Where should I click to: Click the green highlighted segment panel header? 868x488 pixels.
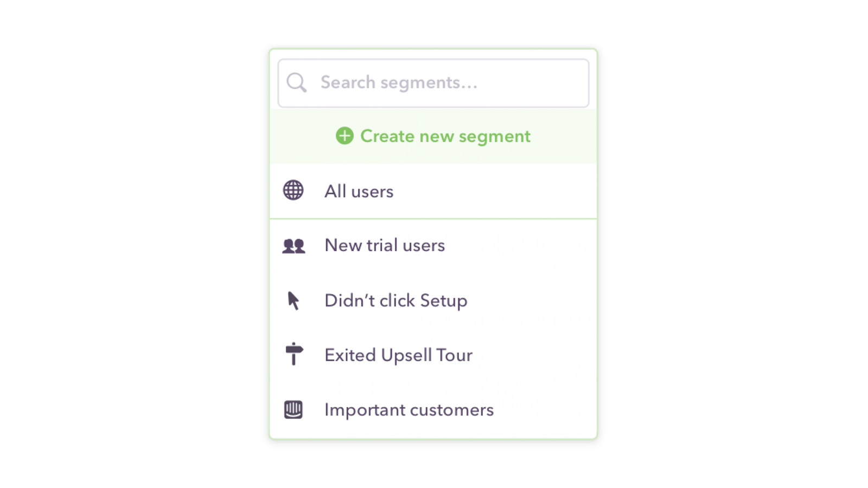click(432, 136)
